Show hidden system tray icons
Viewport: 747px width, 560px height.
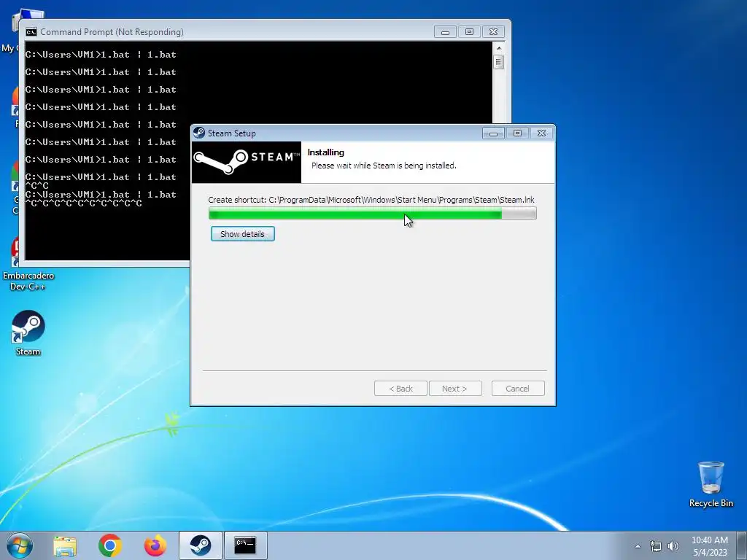point(638,546)
